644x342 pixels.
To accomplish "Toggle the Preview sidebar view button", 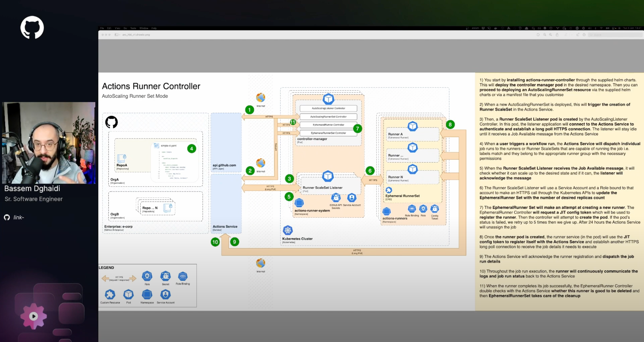I will (x=116, y=35).
